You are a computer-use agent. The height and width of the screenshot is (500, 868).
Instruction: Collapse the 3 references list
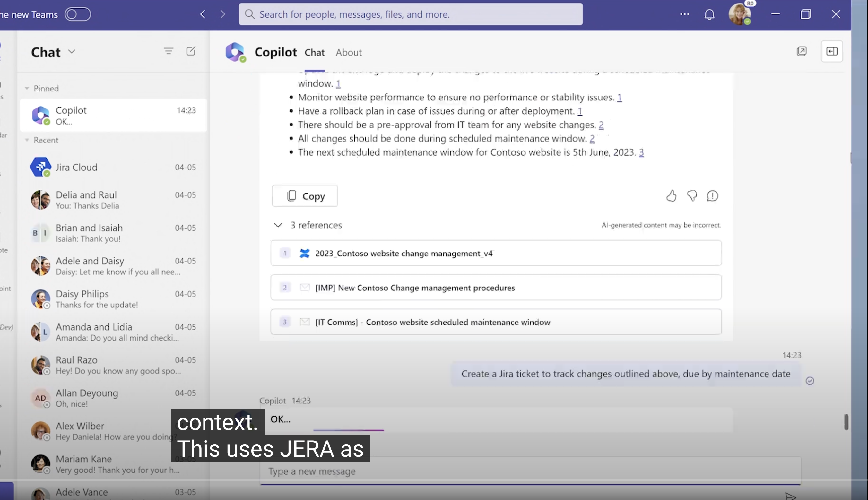pos(278,225)
